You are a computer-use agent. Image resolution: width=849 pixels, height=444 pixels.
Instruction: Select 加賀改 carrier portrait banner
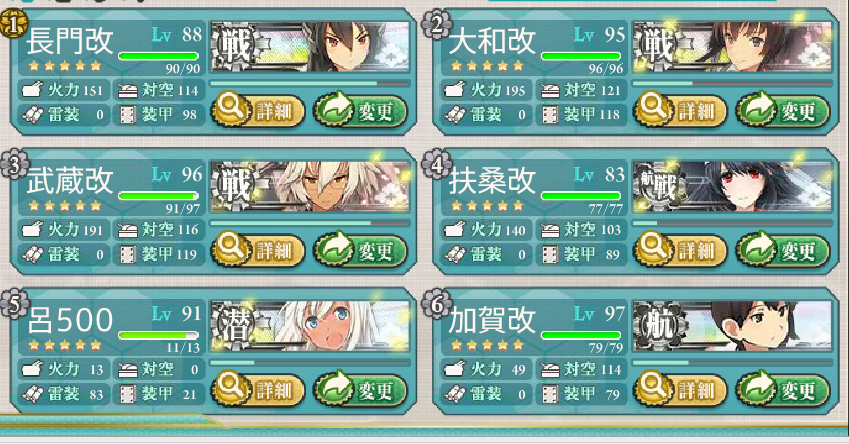[x=732, y=326]
